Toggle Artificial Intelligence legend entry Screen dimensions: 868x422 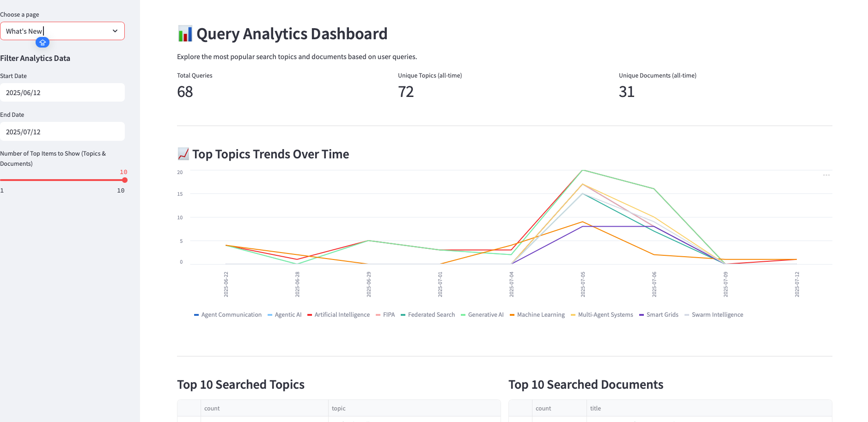click(x=338, y=315)
